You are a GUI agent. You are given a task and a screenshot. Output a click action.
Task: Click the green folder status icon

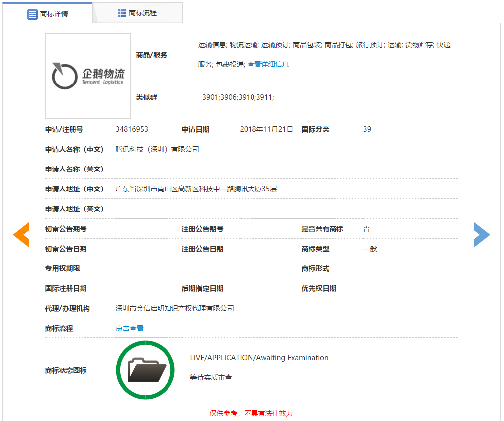point(145,370)
